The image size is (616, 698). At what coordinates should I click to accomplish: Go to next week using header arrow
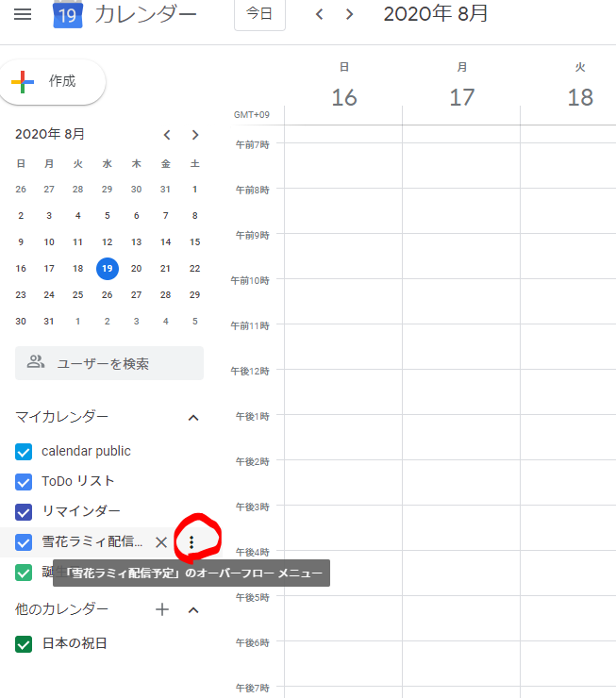tap(350, 14)
